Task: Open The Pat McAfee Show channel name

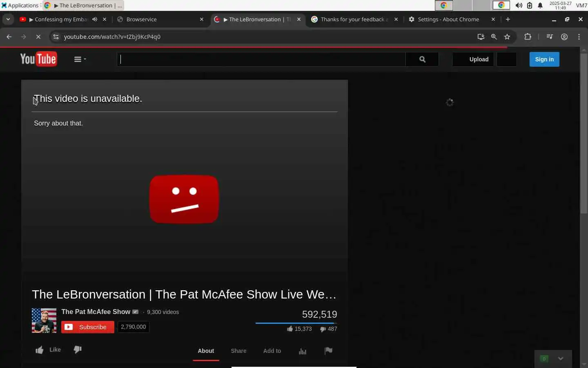Action: (96, 312)
